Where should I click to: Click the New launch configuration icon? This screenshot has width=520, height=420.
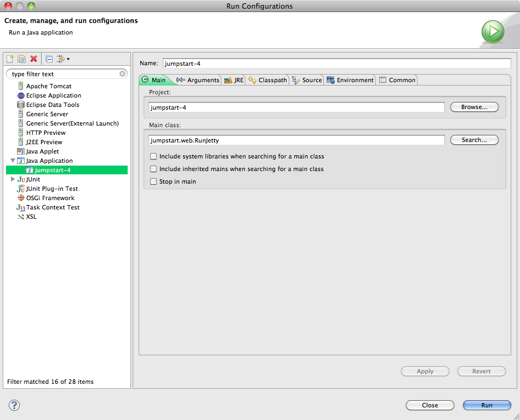(10, 59)
